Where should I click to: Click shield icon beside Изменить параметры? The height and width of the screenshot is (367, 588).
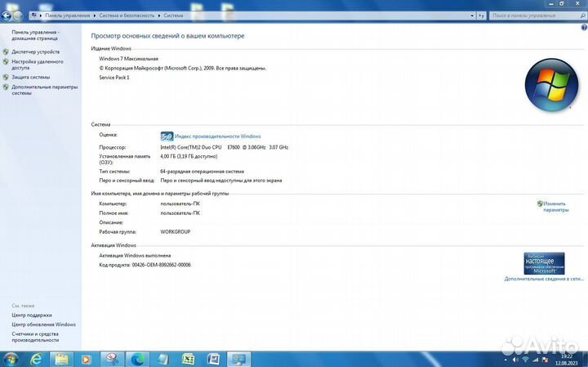pos(540,204)
